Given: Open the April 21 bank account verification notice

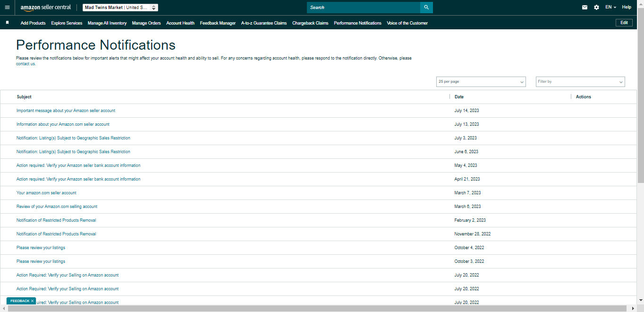Looking at the screenshot, I should [x=78, y=179].
